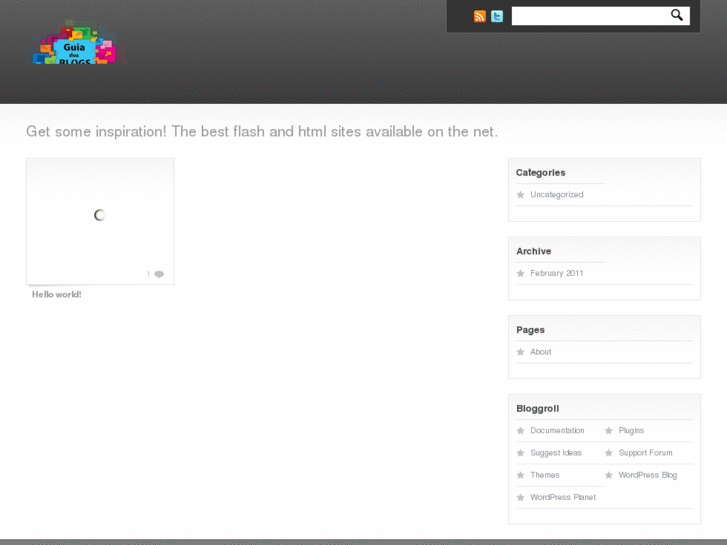Open the Hello world! post title

57,295
